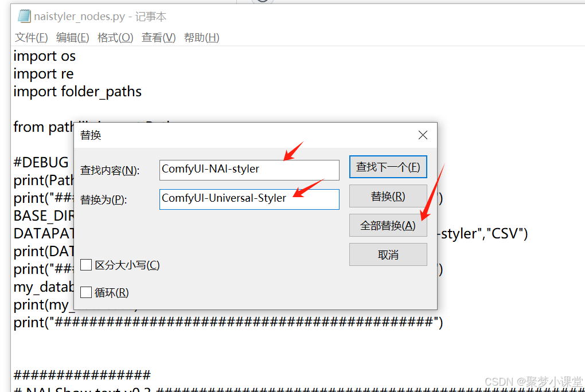
Task: Click the 'BASE_DIR' line
Action: pyautogui.click(x=44, y=216)
